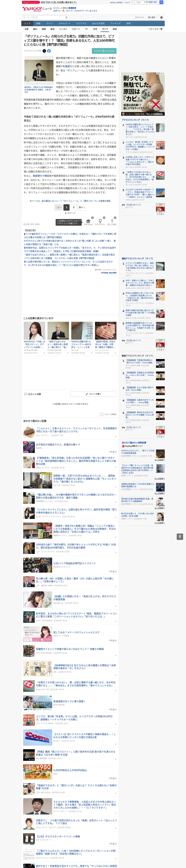
Task: Play video ranked second in 動画アクセスランキング
Action: [x=160, y=376]
